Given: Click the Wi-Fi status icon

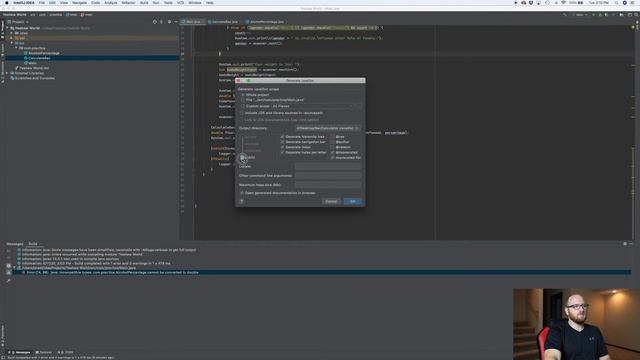Looking at the screenshot, I should (x=563, y=3).
